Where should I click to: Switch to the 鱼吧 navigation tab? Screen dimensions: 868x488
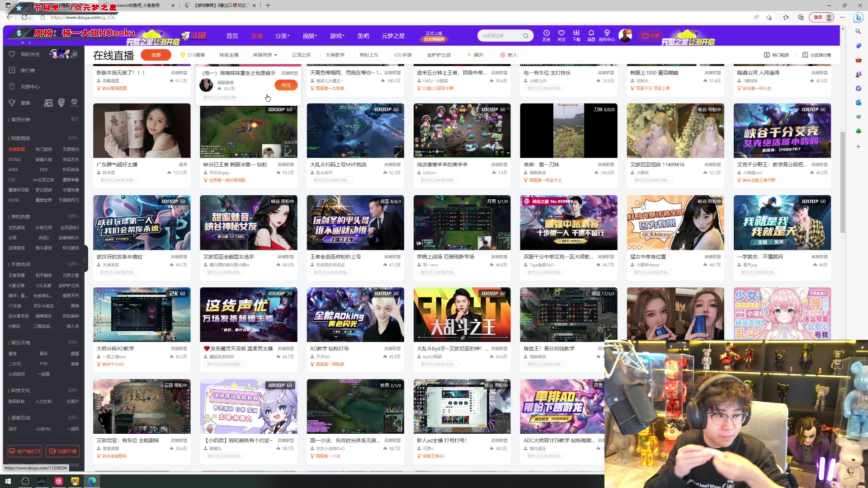(x=363, y=36)
